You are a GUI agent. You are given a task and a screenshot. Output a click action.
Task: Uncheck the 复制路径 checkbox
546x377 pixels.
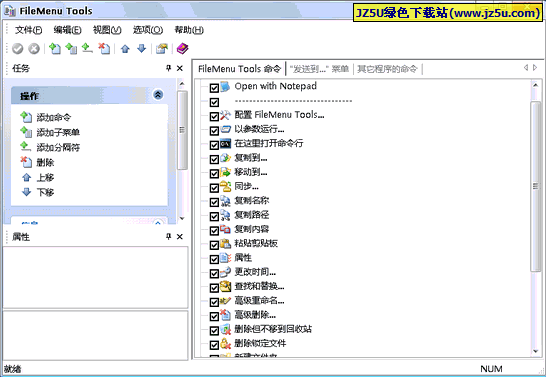pos(214,217)
